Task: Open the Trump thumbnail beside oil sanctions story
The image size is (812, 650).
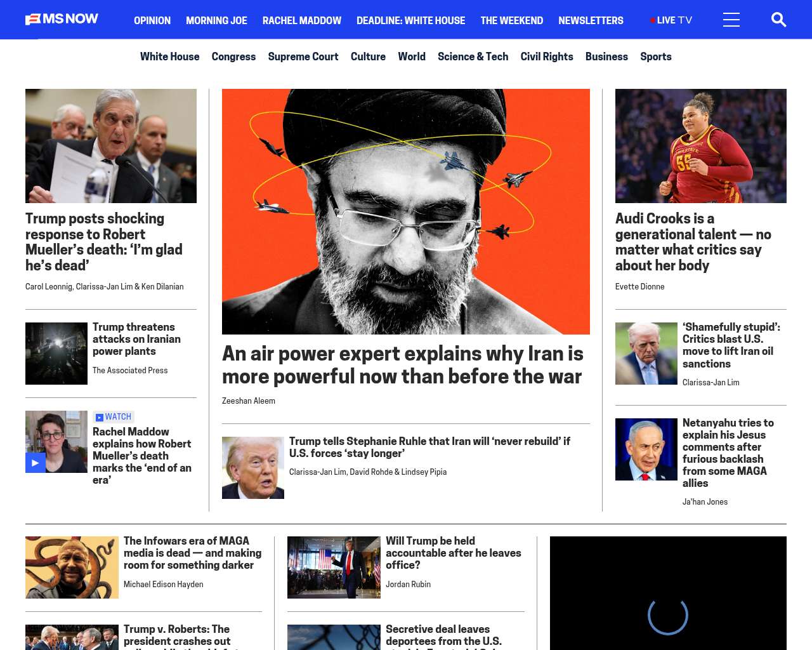Action: pos(646,354)
